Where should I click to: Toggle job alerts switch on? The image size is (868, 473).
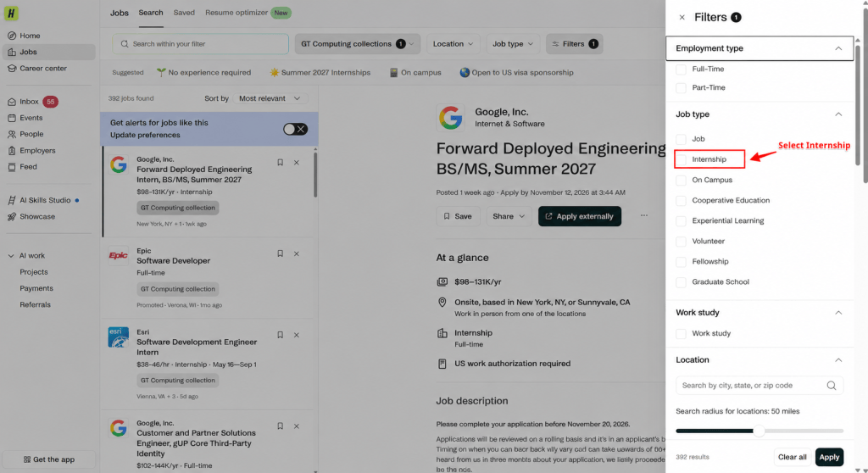(x=295, y=129)
